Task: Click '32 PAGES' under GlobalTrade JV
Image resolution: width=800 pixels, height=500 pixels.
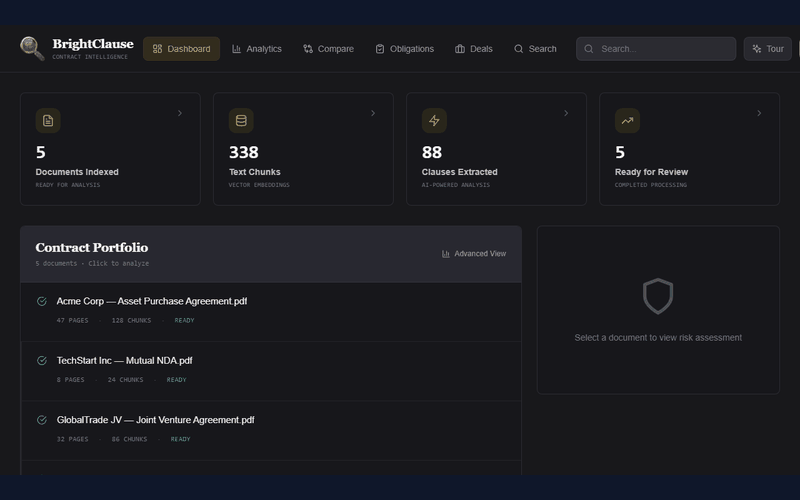Action: 72,439
